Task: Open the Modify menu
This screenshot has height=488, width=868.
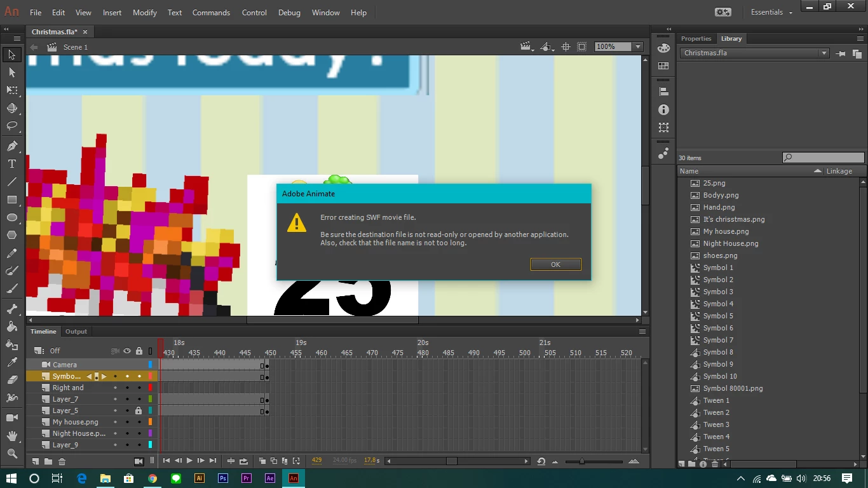Action: point(145,13)
